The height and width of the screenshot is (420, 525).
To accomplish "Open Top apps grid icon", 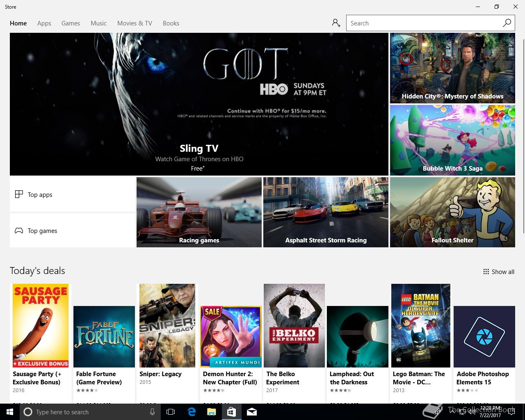I will (x=19, y=194).
